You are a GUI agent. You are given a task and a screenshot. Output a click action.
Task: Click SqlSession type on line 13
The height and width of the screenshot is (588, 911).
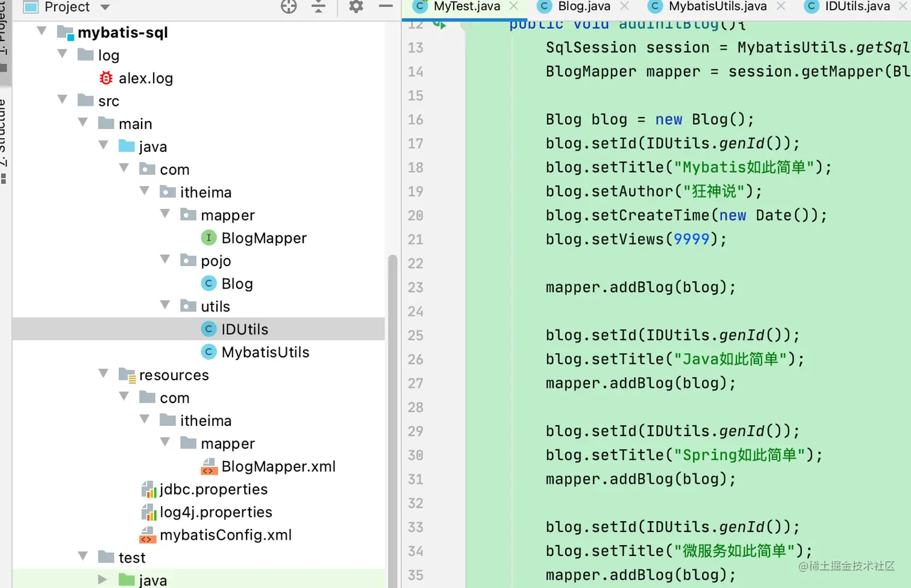point(591,48)
